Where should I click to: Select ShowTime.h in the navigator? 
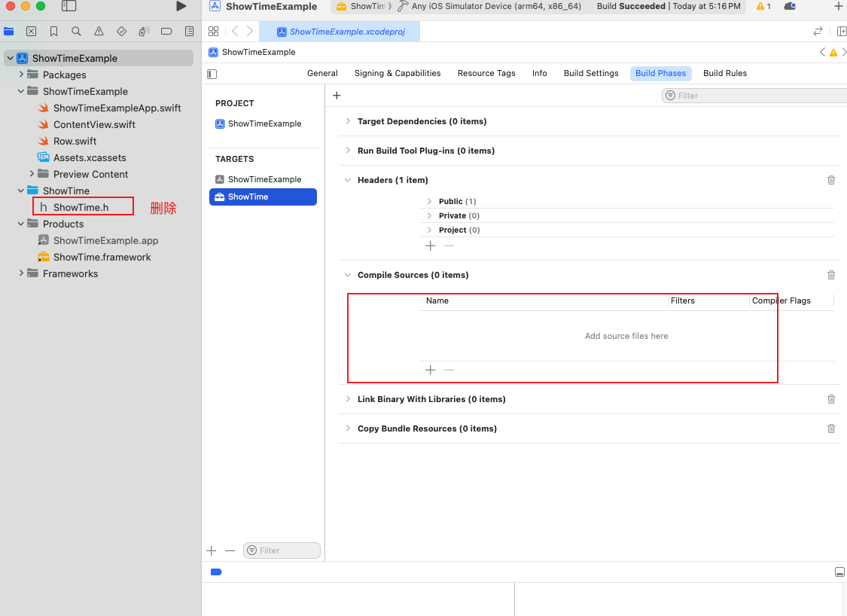(x=81, y=207)
